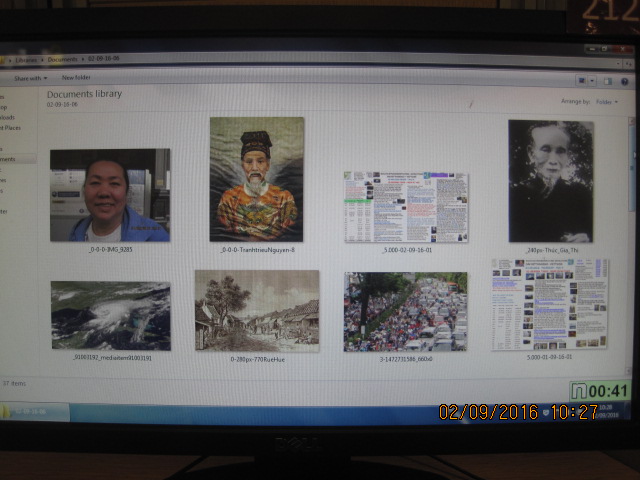Click 02-09-16-06 in the breadcrumb path
640x480 pixels.
[x=104, y=59]
